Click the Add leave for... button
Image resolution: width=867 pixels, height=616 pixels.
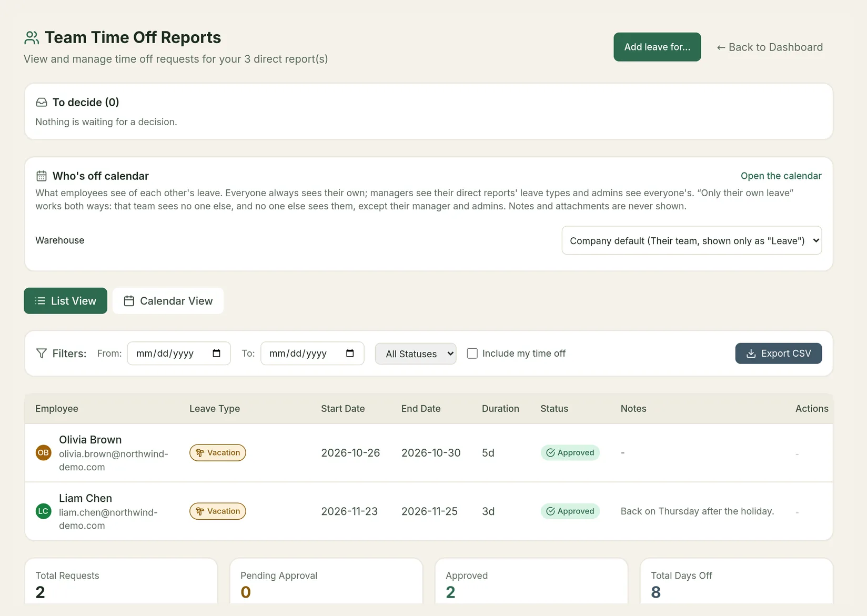[x=657, y=47]
